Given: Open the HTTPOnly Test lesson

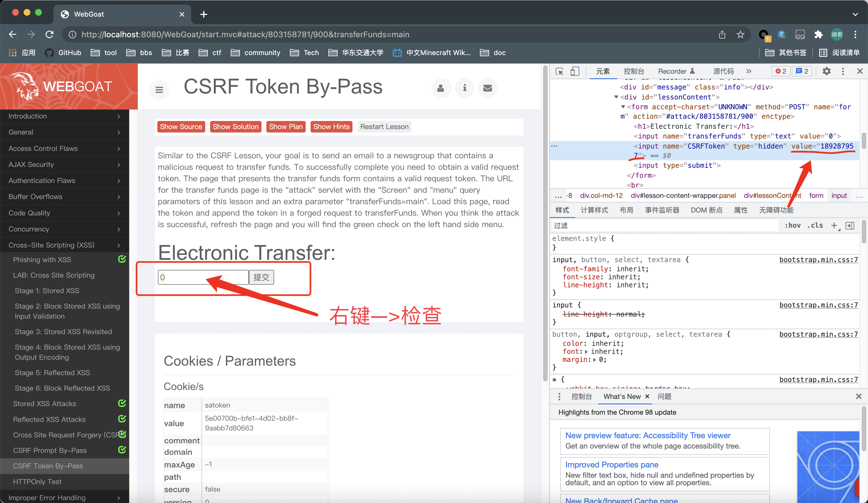Looking at the screenshot, I should 37,482.
